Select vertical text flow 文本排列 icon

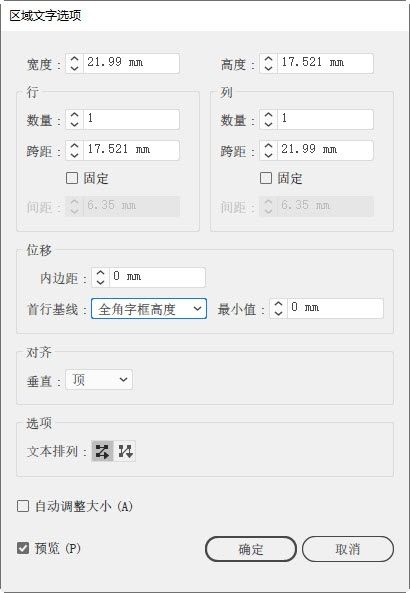point(125,451)
